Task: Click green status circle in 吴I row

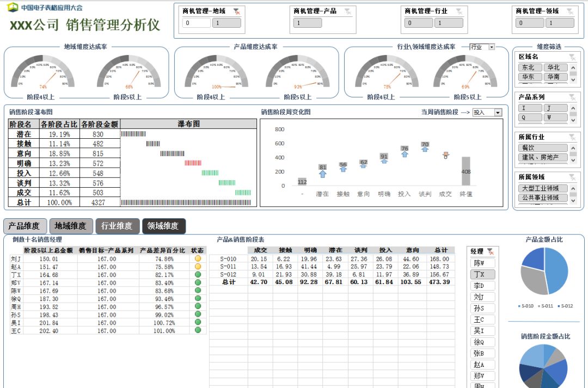Action: click(x=198, y=322)
